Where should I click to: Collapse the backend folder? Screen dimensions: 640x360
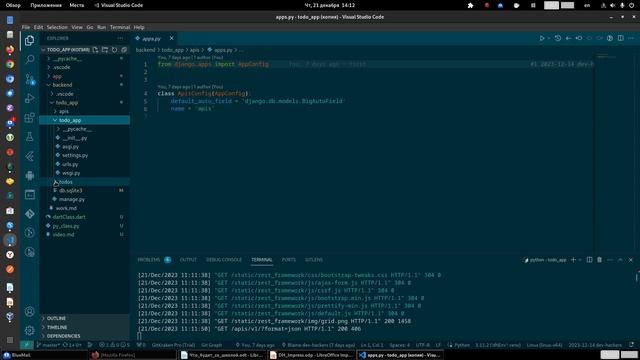49,85
